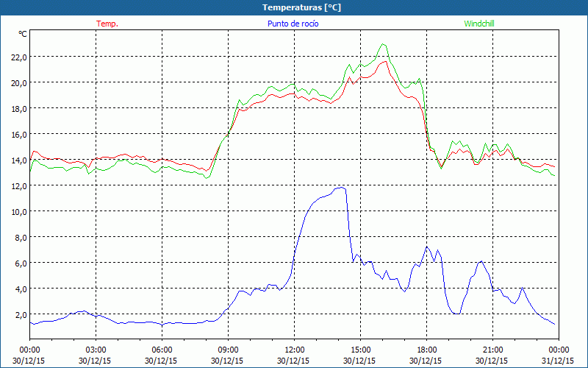Click the 12,0 y-axis value
The width and height of the screenshot is (588, 368).
point(18,186)
